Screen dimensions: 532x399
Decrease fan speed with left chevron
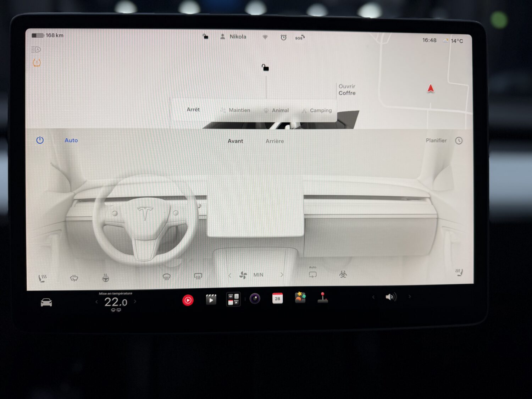pos(230,275)
